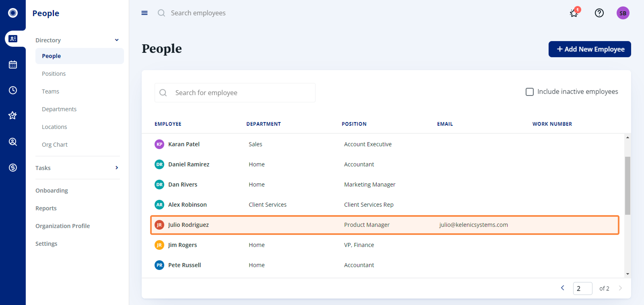Viewport: 644px width, 305px height.
Task: Click Dan Rivers's DR avatar
Action: click(x=159, y=184)
